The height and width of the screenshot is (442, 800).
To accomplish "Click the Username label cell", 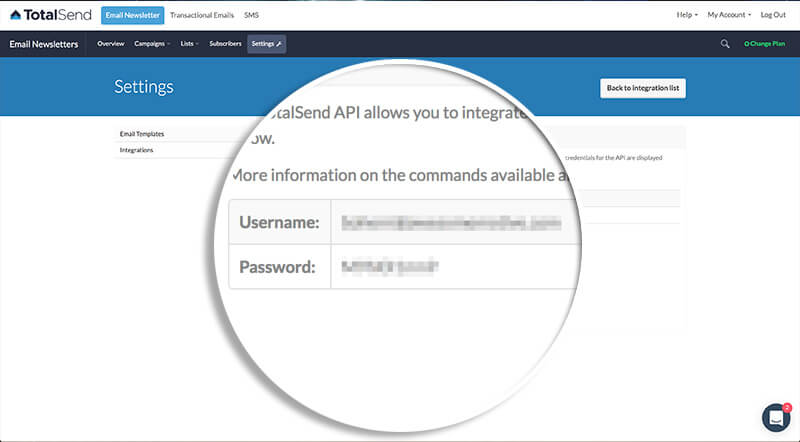I will (280, 222).
